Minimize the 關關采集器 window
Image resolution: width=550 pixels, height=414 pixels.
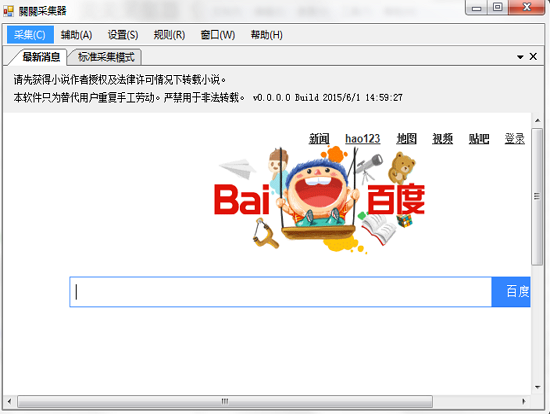[x=476, y=8]
